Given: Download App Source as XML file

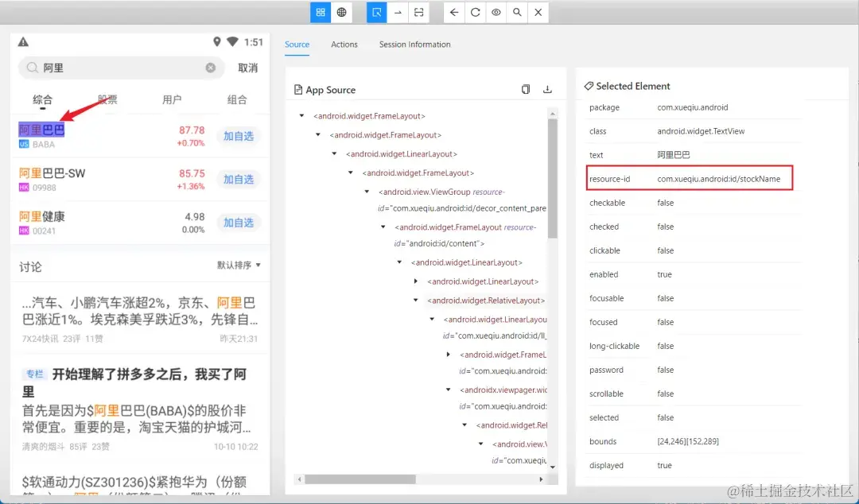Looking at the screenshot, I should pyautogui.click(x=547, y=89).
